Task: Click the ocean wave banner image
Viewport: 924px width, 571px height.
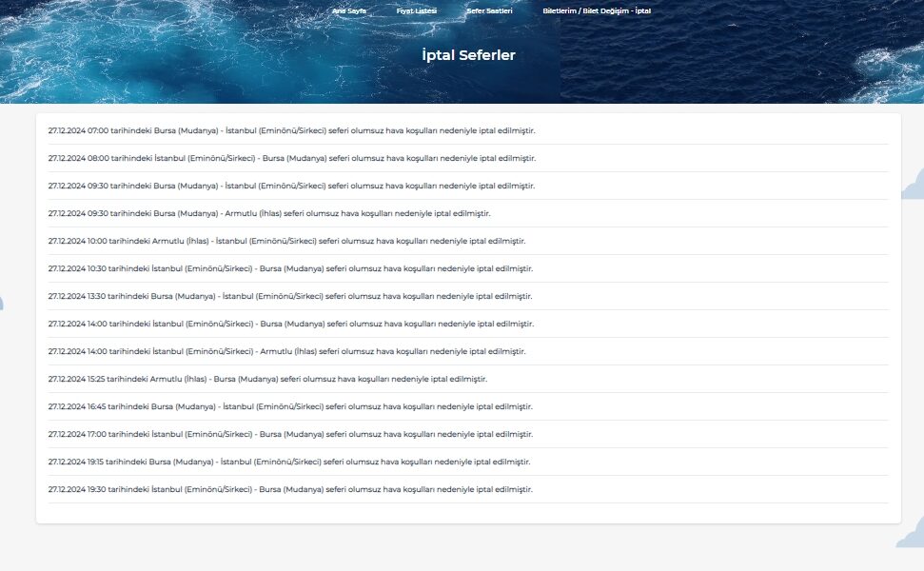Action: pos(143,57)
